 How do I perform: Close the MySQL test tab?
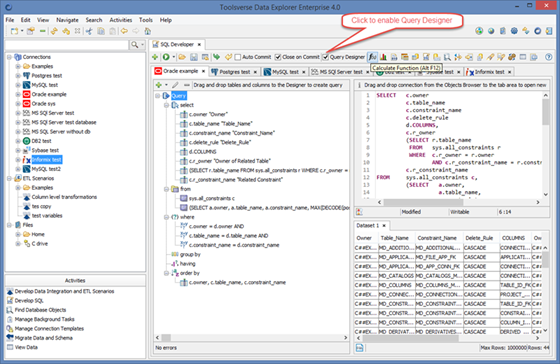pyautogui.click(x=304, y=72)
